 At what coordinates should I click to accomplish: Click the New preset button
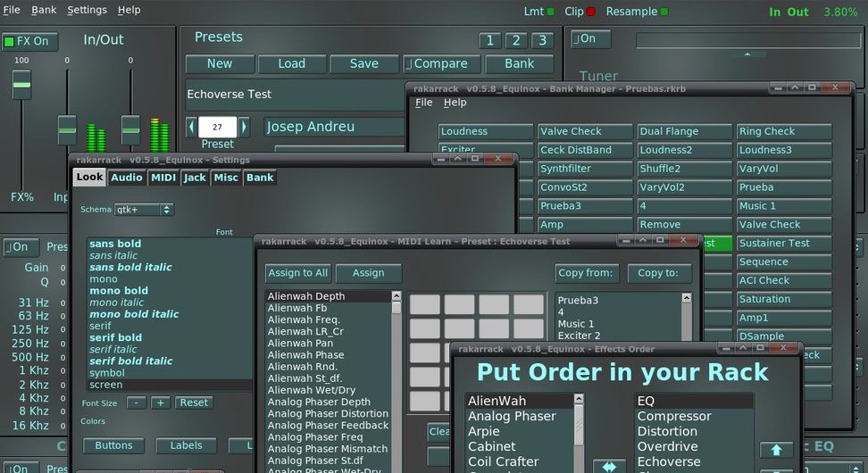coord(220,63)
